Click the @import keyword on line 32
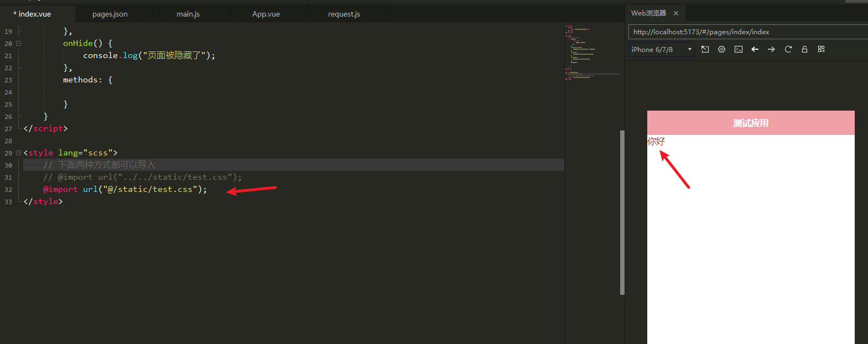This screenshot has width=868, height=344. [61, 189]
